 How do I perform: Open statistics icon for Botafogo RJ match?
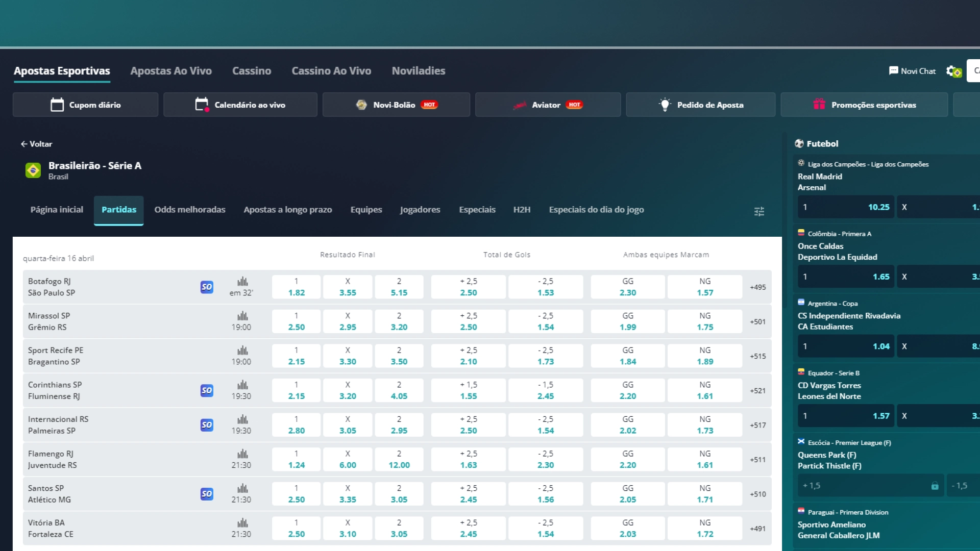[242, 282]
